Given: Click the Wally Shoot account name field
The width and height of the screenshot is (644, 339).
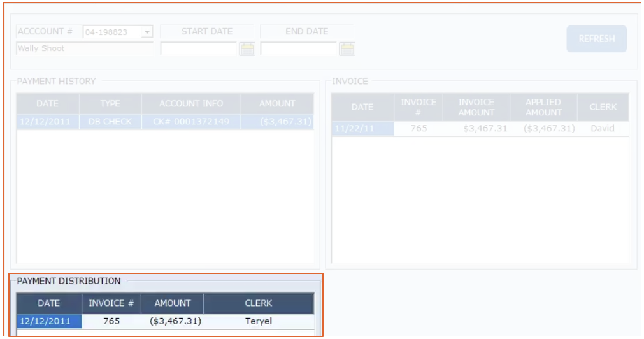Looking at the screenshot, I should click(84, 48).
